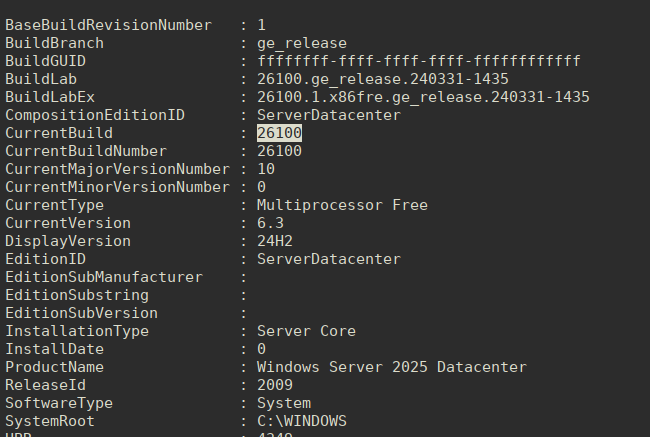
Task: Select 26100 in the CurrentBuildNumber row
Action: point(279,151)
